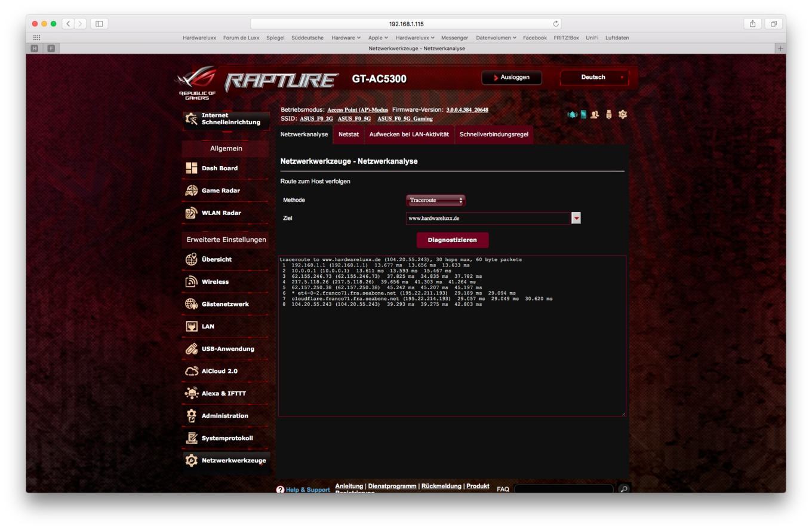Select the pinned H tab in Safari
Viewport: 812px width, 530px height.
pyautogui.click(x=35, y=48)
